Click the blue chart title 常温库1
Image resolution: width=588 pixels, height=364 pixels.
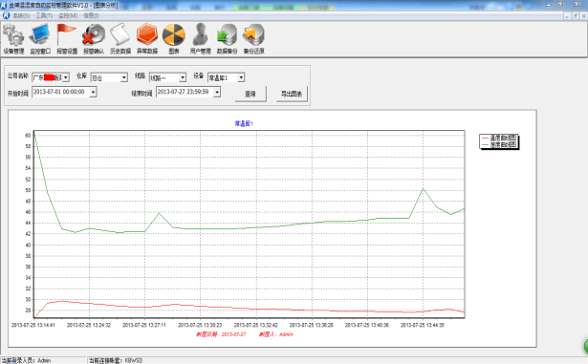tap(244, 123)
